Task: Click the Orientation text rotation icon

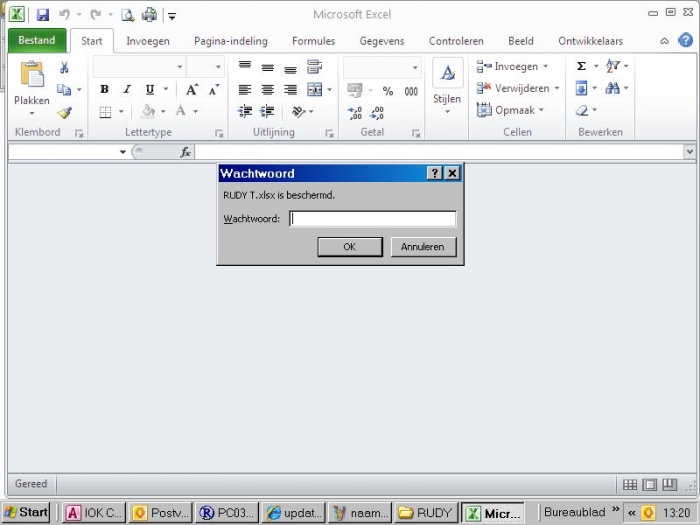Action: 298,111
